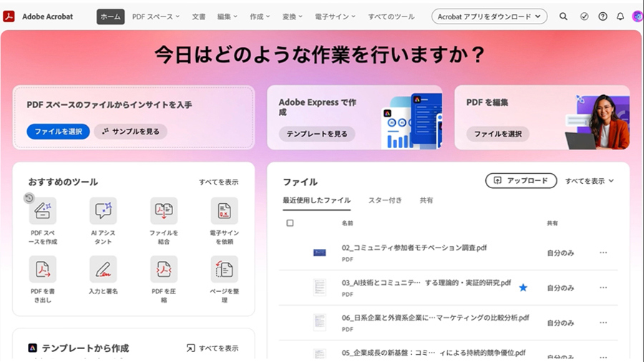Tick the select-all checkbox in the file list header
Screen dimensions: 644x362
[x=290, y=223]
